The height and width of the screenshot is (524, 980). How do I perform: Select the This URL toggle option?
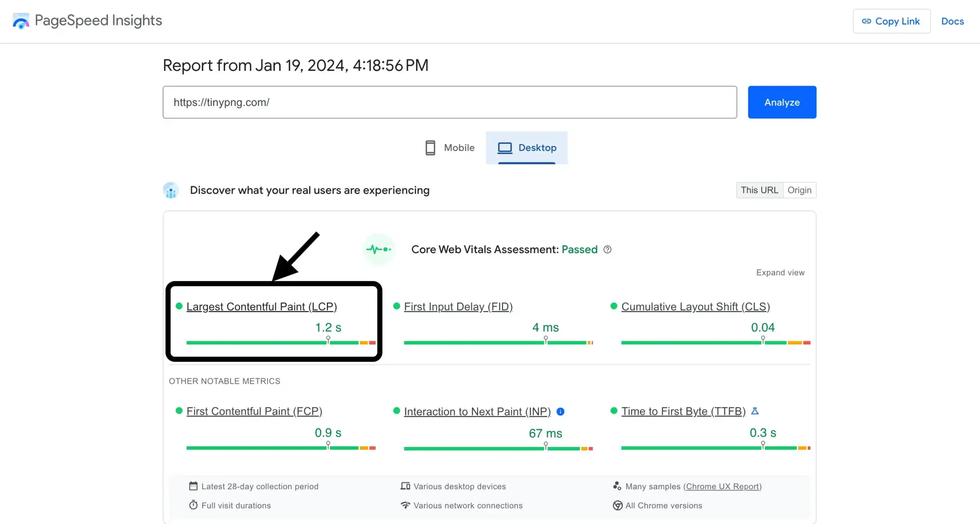click(759, 190)
